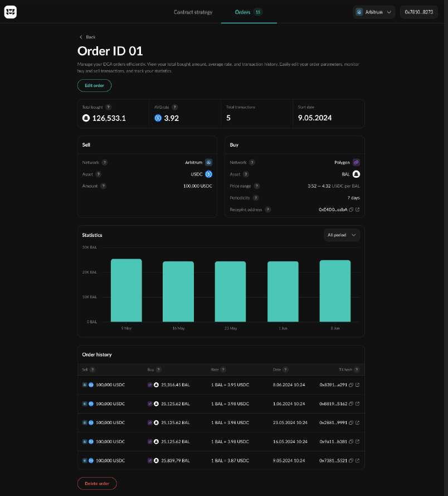
Task: Open TX 0x8819...5162 in explorer
Action: pos(358,404)
